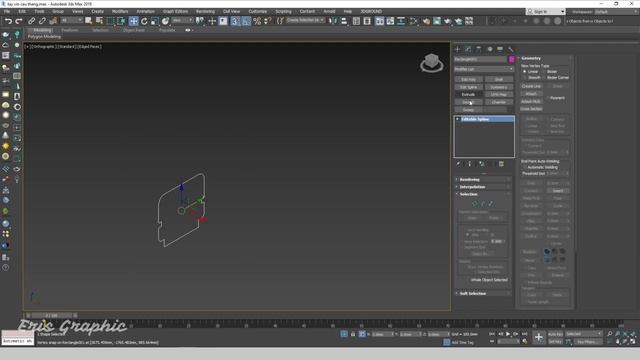
Task: Click the Select Object toolbar icon
Action: click(89, 21)
